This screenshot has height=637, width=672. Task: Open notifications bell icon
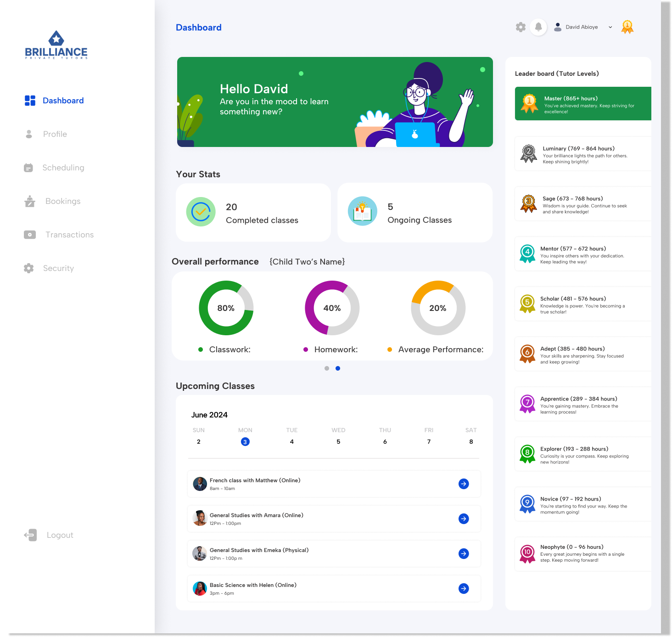click(538, 27)
